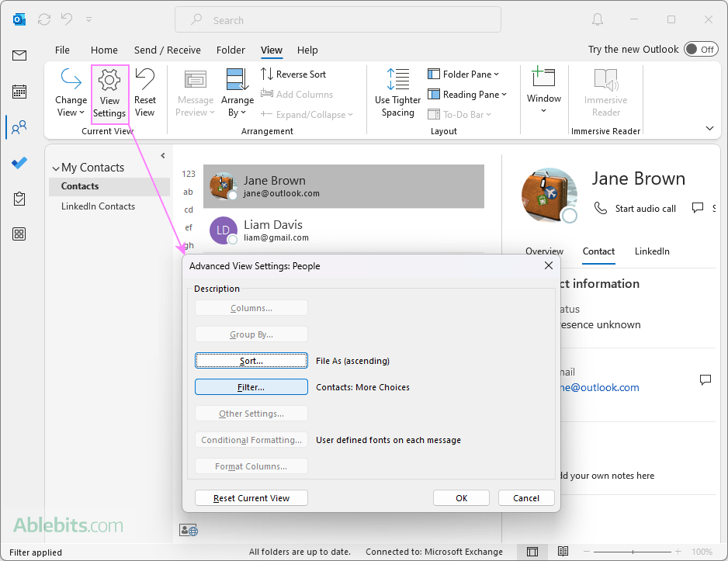Screen dimensions: 728x561
Task: Open Customize Quick Access Toolbar arrow
Action: tap(88, 19)
